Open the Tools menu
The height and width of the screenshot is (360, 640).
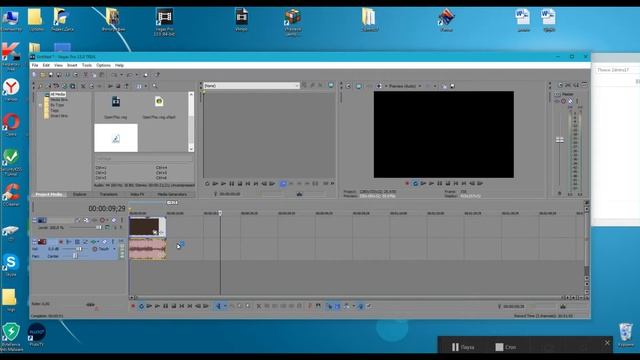87,65
